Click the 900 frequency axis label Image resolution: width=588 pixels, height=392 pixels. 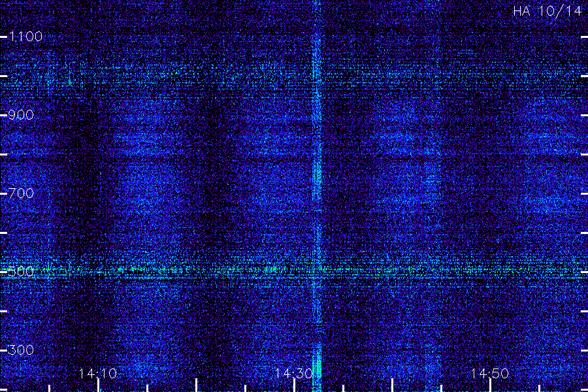click(x=21, y=115)
